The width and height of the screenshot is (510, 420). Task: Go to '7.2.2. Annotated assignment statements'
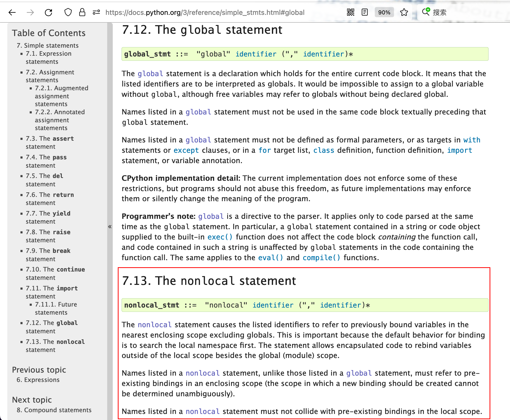[60, 120]
